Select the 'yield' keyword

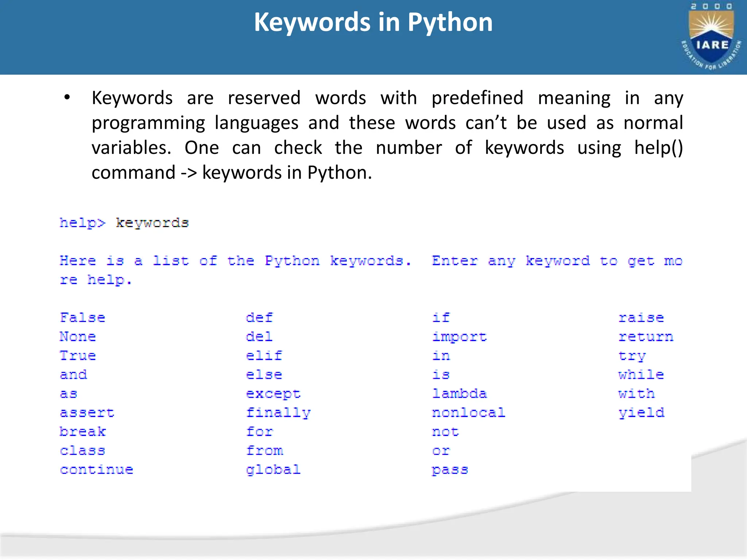pos(641,413)
